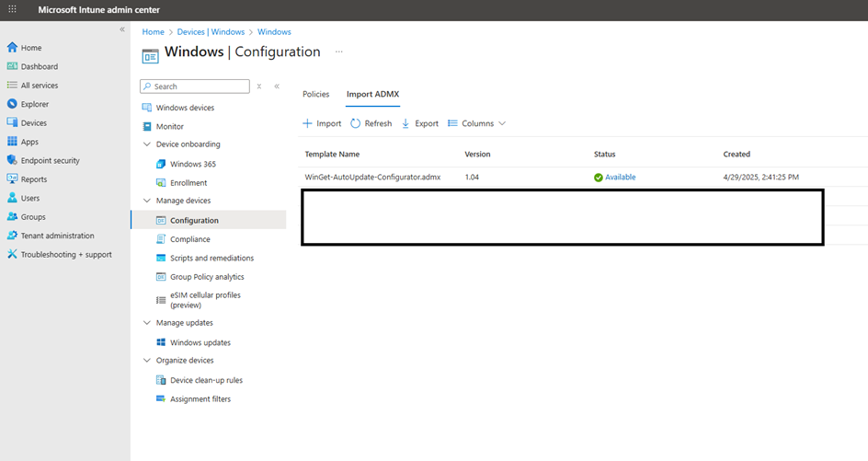Click the Assignment filters icon
Viewport: 868px width, 461px height.
(x=161, y=399)
